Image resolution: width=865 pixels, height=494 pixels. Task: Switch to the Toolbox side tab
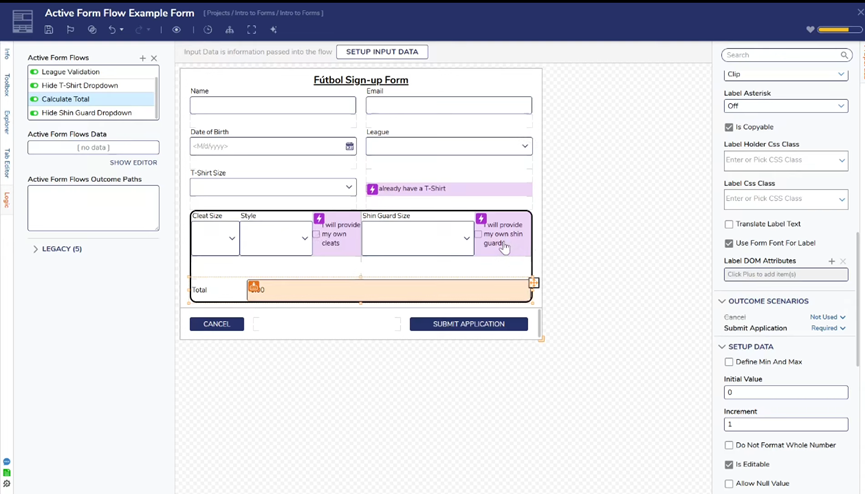pos(7,84)
